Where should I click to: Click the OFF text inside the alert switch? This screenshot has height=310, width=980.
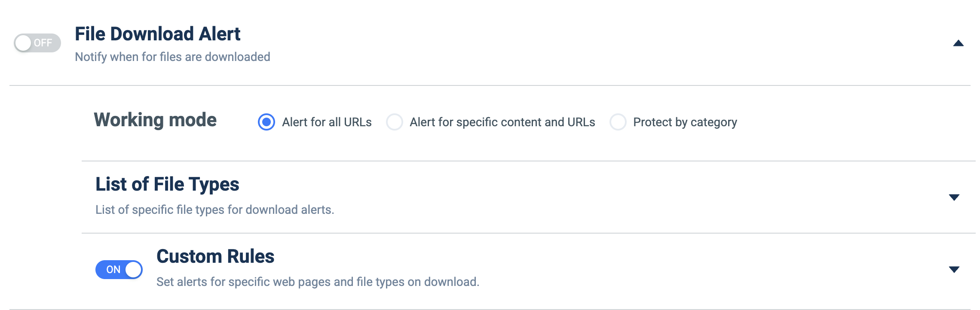[43, 43]
